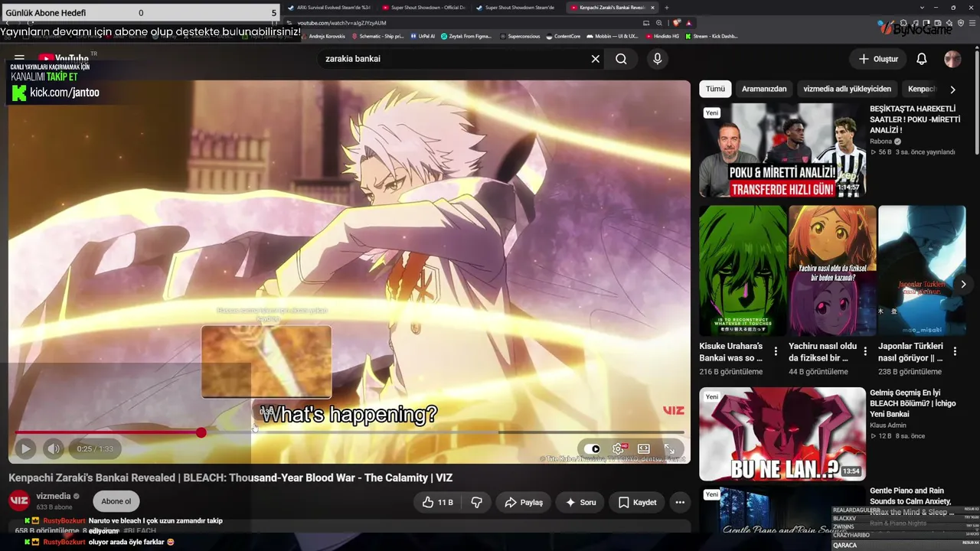Image resolution: width=980 pixels, height=551 pixels.
Task: Mute the video using the speaker icon
Action: [x=53, y=449]
